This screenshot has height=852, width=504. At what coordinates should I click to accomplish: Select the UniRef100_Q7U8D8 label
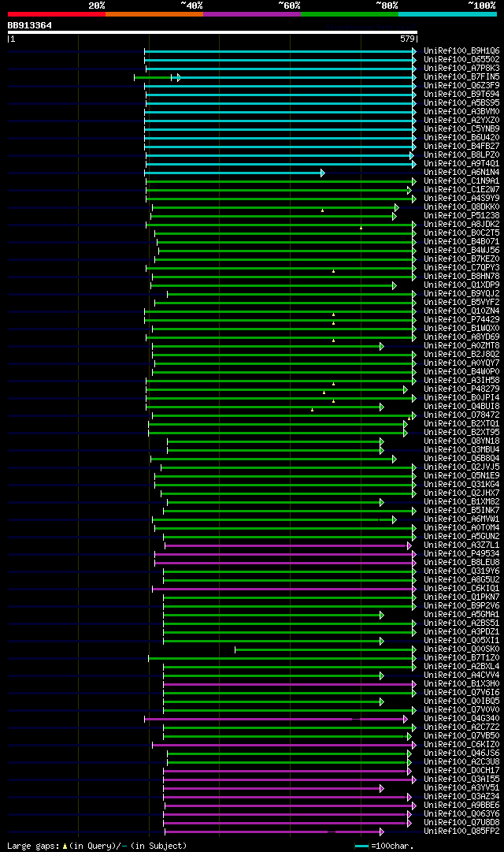click(461, 823)
